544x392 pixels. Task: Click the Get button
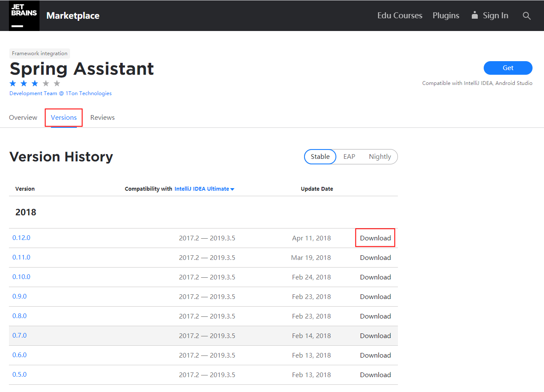(x=508, y=68)
